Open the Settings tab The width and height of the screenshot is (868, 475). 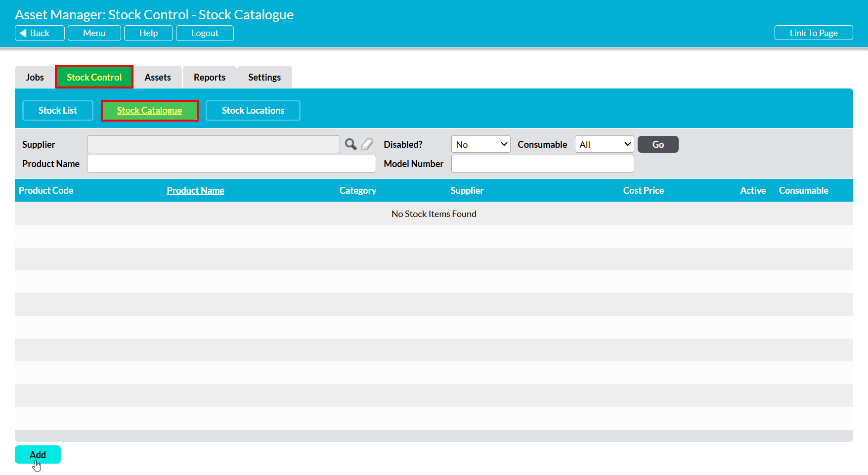(264, 77)
